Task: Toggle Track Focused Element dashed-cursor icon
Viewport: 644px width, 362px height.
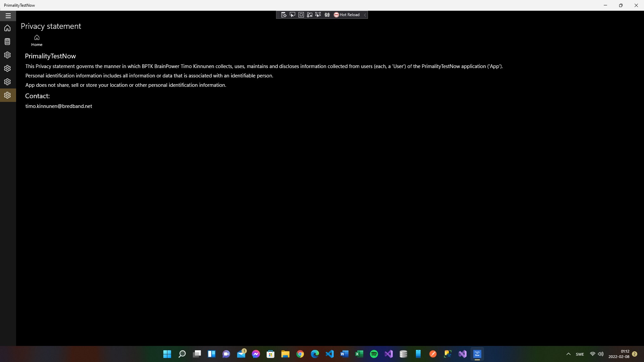Action: click(318, 15)
